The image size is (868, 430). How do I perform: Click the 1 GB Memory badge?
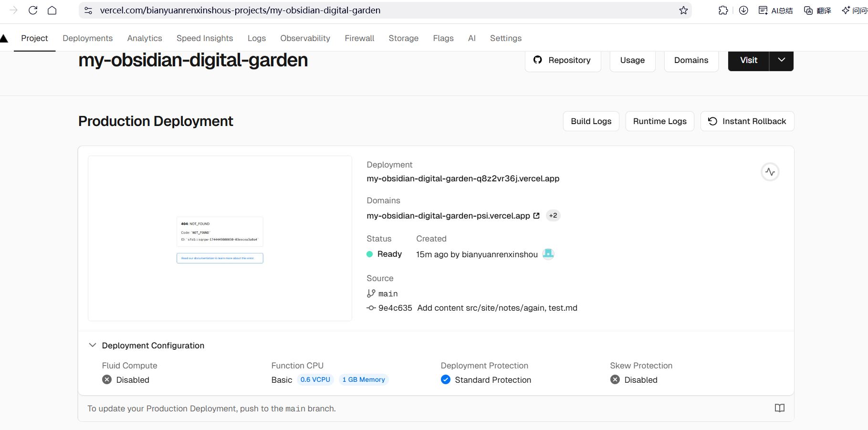point(364,379)
